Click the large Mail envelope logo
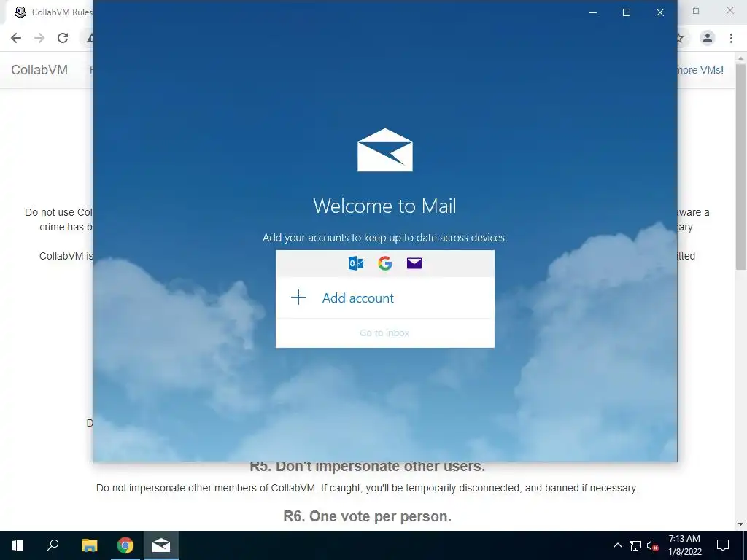The width and height of the screenshot is (747, 560). pos(385,150)
